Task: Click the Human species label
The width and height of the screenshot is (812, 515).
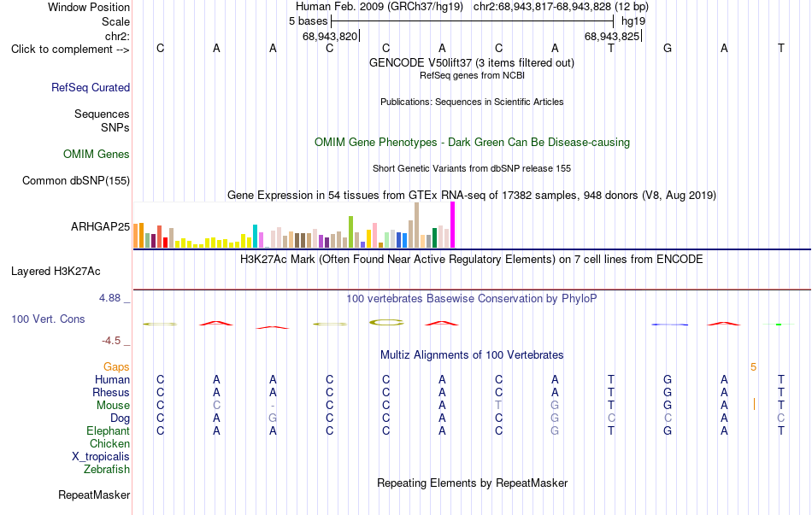Action: point(112,380)
